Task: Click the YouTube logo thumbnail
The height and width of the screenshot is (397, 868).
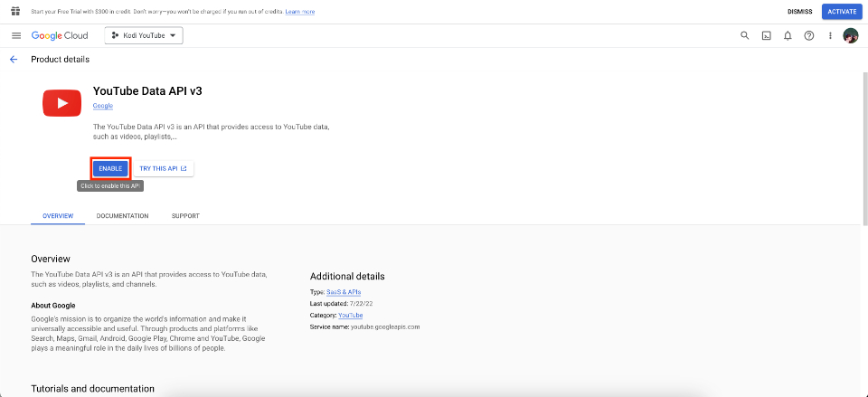Action: 62,103
